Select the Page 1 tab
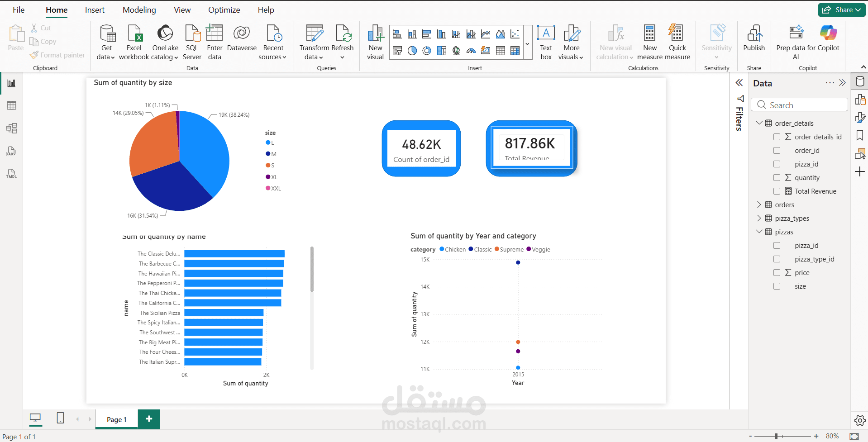The width and height of the screenshot is (868, 442). point(116,419)
